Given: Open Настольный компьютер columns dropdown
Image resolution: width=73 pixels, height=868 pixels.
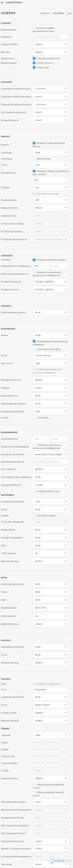Looking at the screenshot, I should 51,112.
